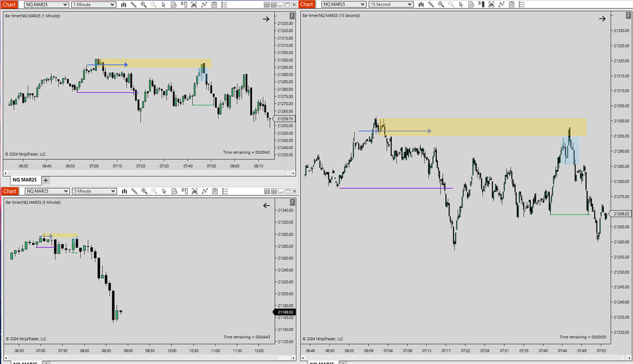Toggle the auto-scroll right arrow on 1-Minute chart
The image size is (633, 364).
(266, 19)
